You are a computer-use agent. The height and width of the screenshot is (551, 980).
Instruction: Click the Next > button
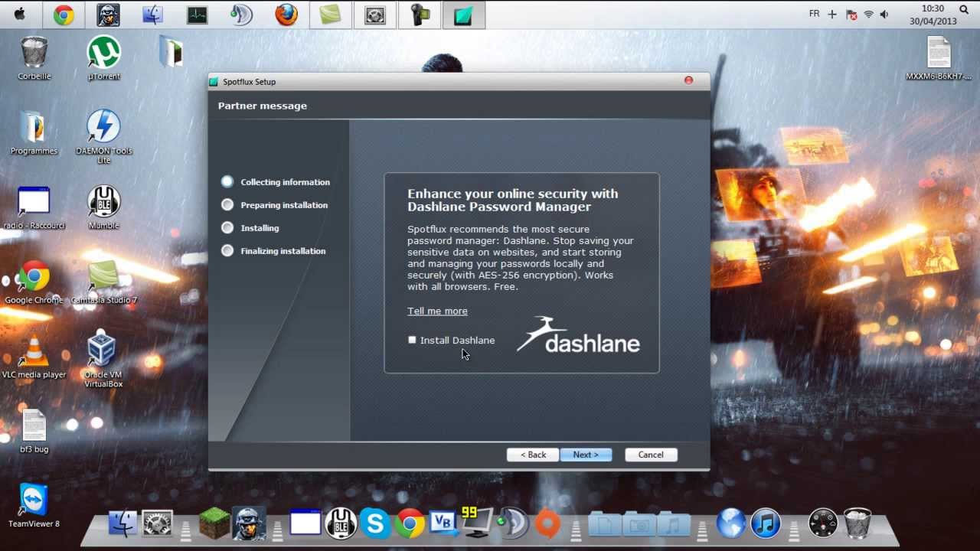coord(586,455)
